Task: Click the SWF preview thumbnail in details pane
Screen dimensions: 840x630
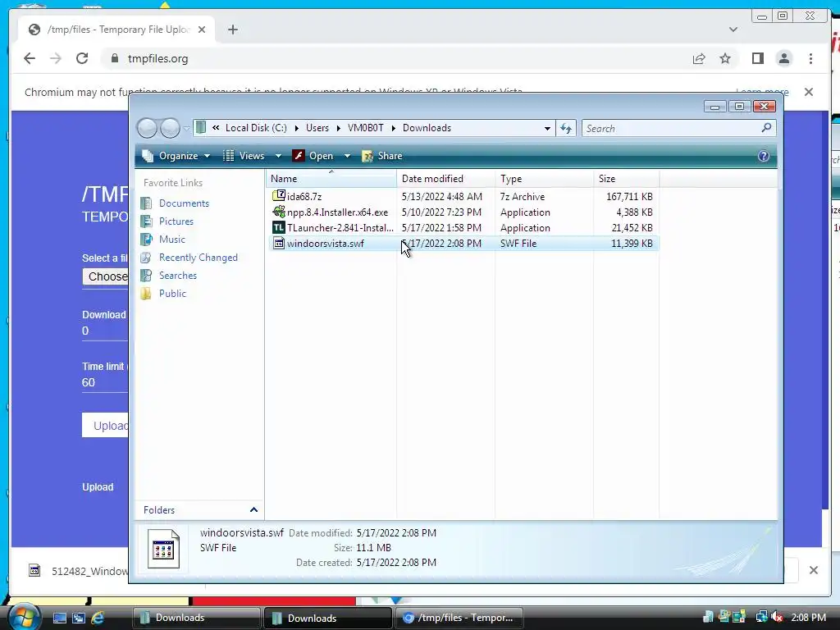Action: point(163,549)
